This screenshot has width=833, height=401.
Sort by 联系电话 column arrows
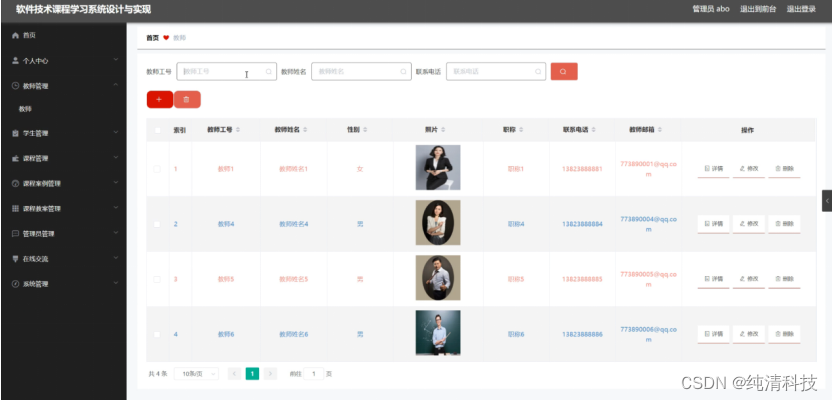point(593,130)
